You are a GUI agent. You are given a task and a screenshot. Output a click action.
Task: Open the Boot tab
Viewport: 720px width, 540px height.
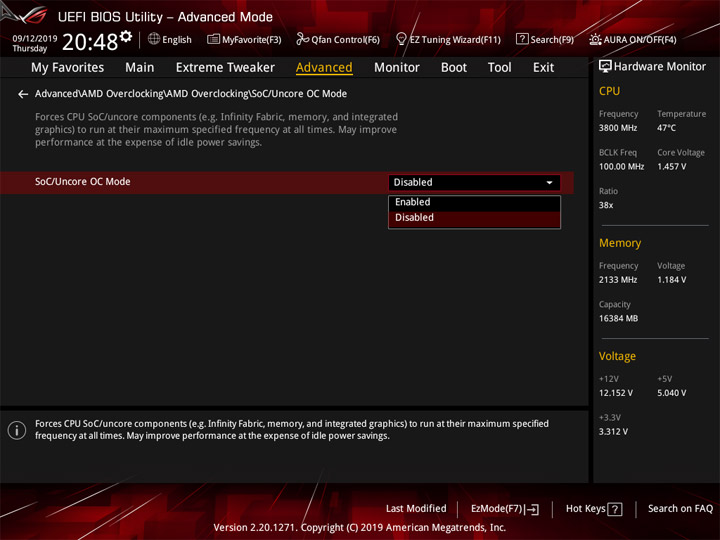(x=454, y=68)
